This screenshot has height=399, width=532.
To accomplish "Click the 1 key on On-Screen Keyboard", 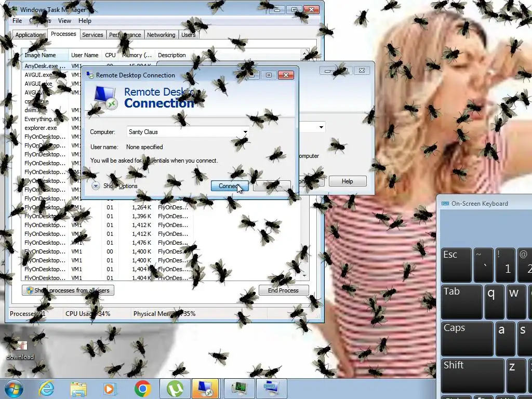I will coord(505,265).
